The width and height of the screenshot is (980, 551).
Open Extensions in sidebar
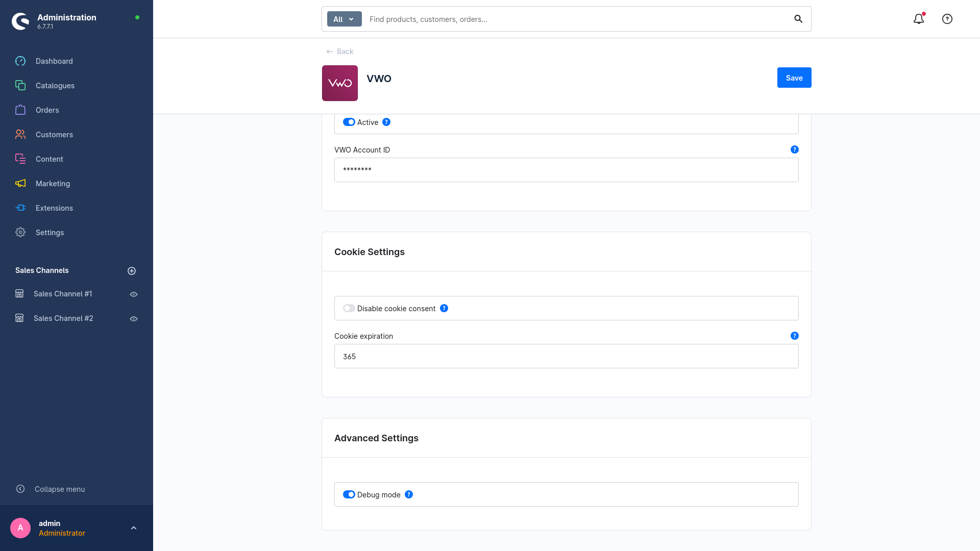click(x=54, y=208)
